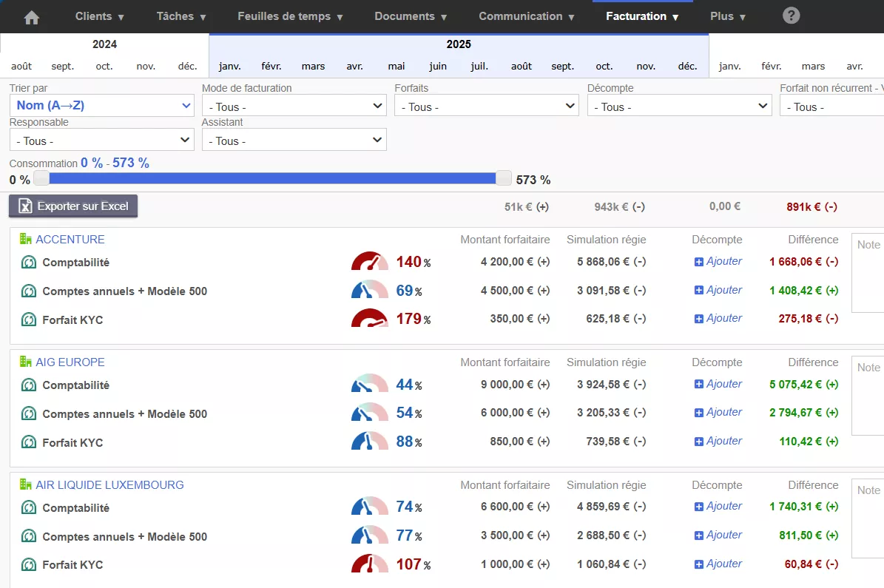Click the right handle of Consommation slider

tap(504, 178)
